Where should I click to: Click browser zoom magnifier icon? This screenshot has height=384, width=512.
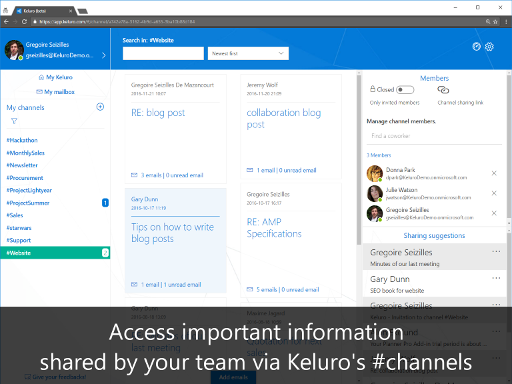coord(488,22)
